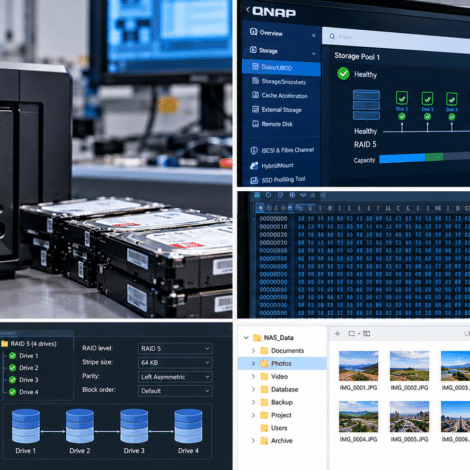The width and height of the screenshot is (470, 470).
Task: Click the Storage Pool 1 Healthy checkmark
Action: (343, 74)
